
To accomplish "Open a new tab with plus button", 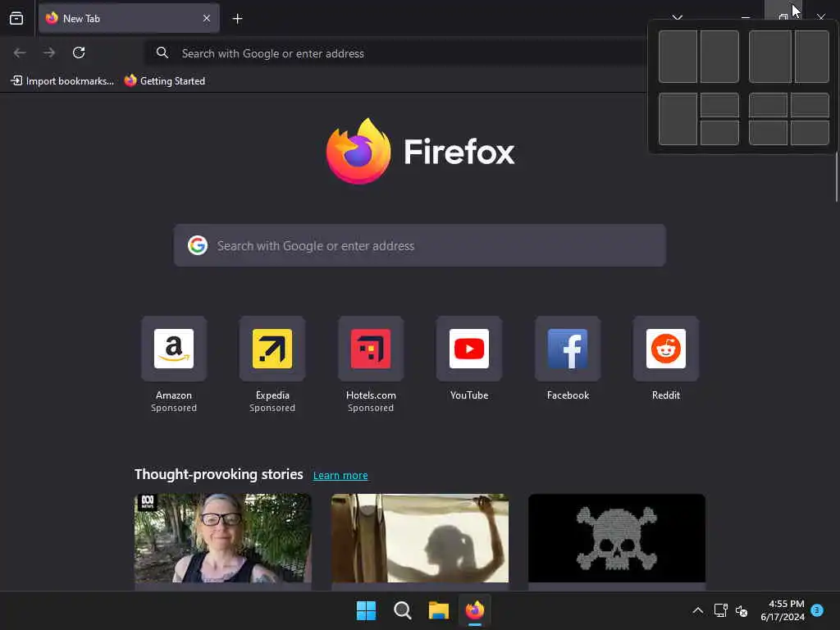I will pos(237,19).
